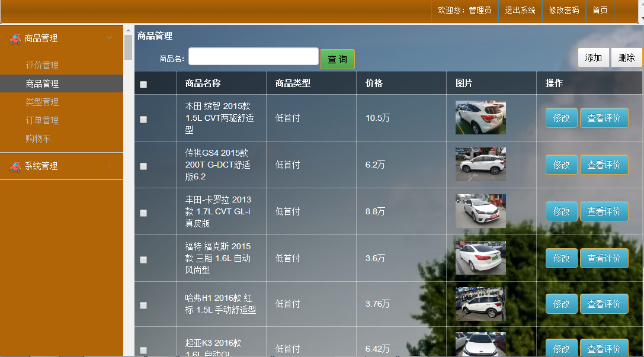Click the 操作 column header
The width and height of the screenshot is (644, 357).
click(554, 83)
